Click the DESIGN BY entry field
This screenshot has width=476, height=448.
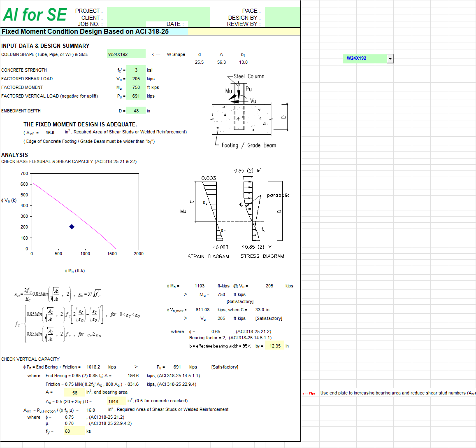pos(283,16)
